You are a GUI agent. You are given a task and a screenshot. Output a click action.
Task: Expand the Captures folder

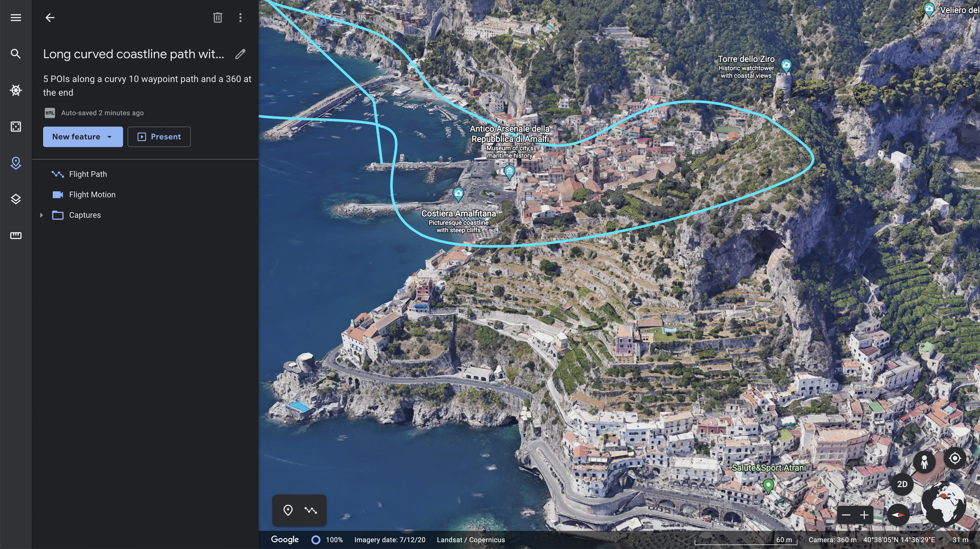(41, 215)
